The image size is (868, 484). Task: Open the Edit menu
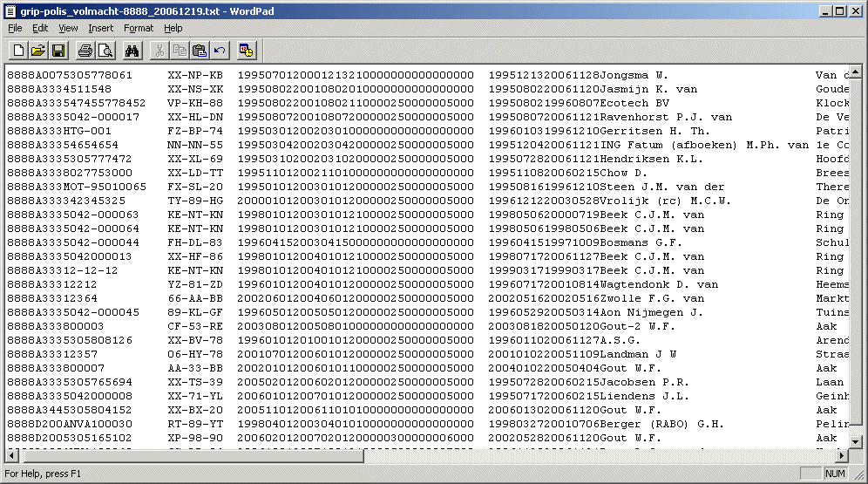[40, 29]
